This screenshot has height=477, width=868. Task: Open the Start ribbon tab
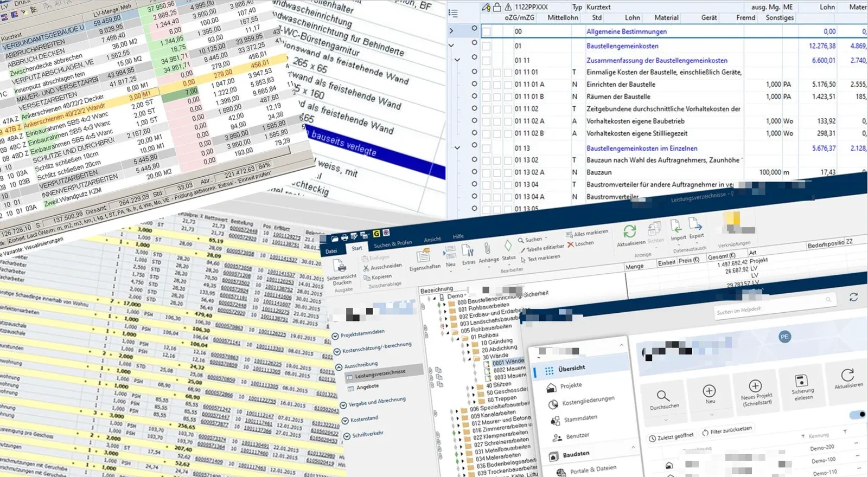coord(356,248)
